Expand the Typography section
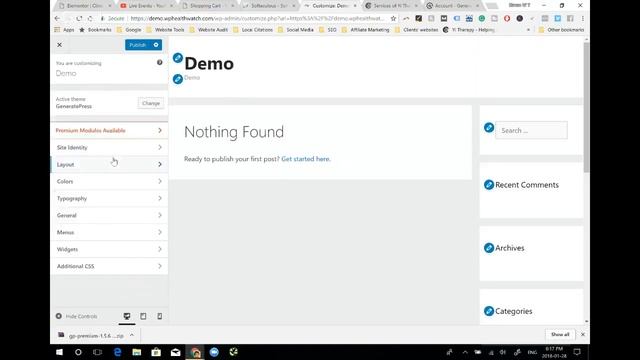640x360 pixels. (109, 198)
